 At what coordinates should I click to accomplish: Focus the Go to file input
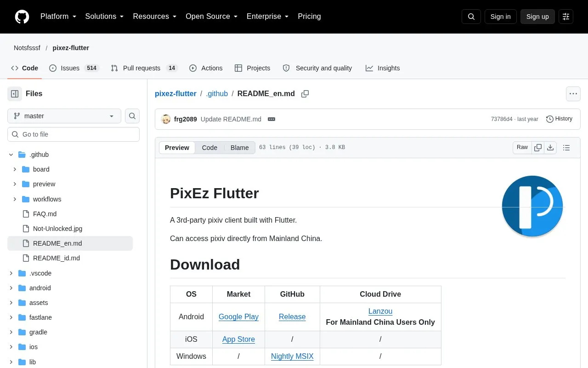pyautogui.click(x=73, y=134)
